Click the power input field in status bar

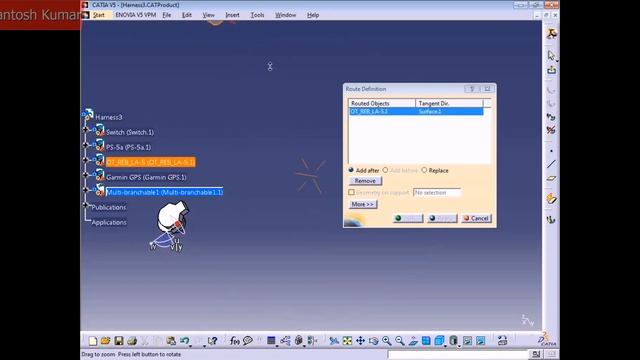(x=458, y=354)
